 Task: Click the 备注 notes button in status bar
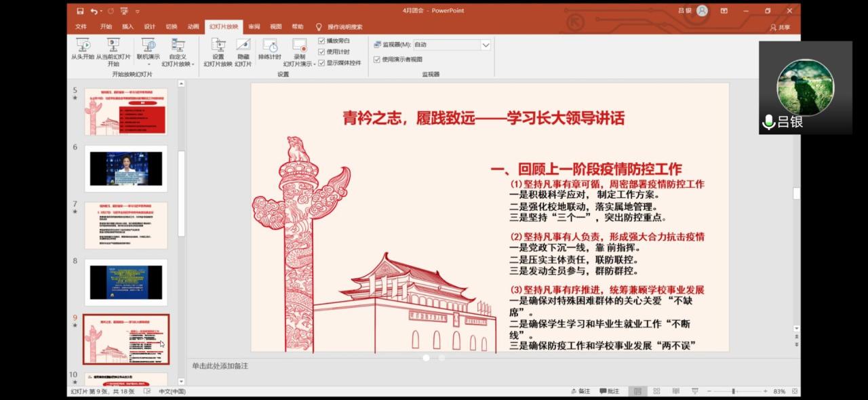pos(580,391)
